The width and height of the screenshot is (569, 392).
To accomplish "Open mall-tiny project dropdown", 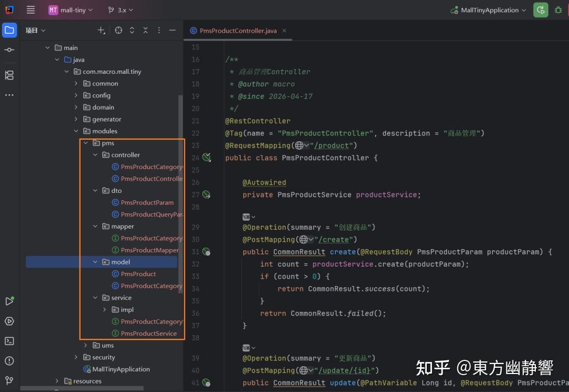I will point(71,10).
